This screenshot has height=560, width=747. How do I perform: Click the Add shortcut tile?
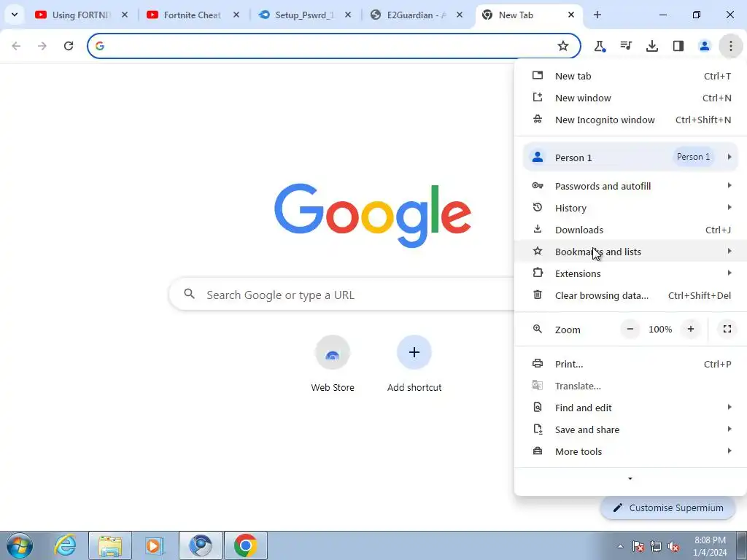(414, 365)
